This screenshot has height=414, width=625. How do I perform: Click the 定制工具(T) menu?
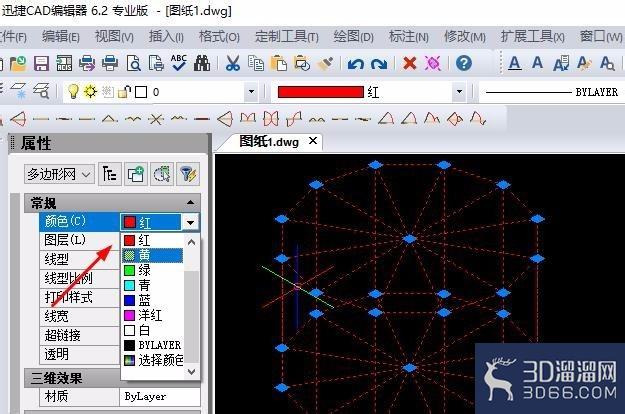click(x=287, y=37)
